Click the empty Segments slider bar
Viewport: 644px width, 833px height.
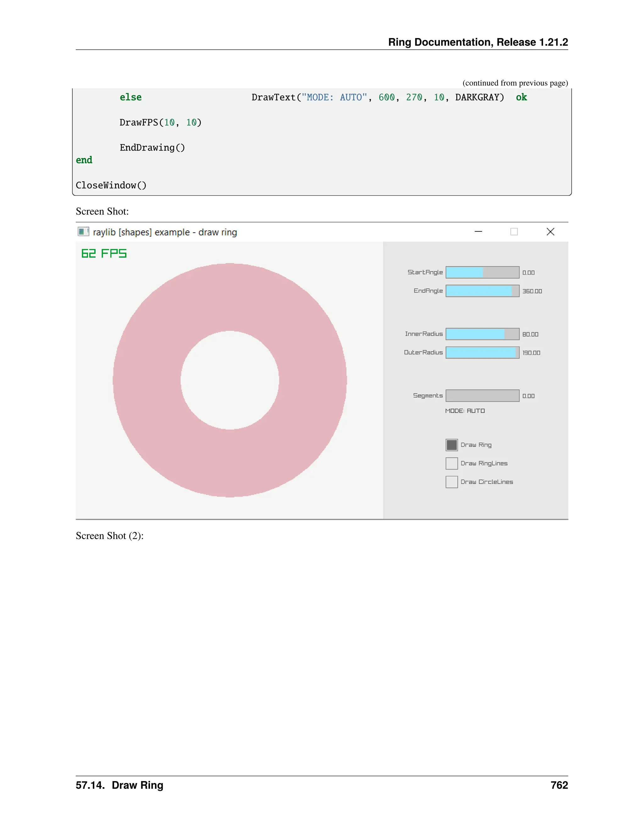(x=482, y=395)
